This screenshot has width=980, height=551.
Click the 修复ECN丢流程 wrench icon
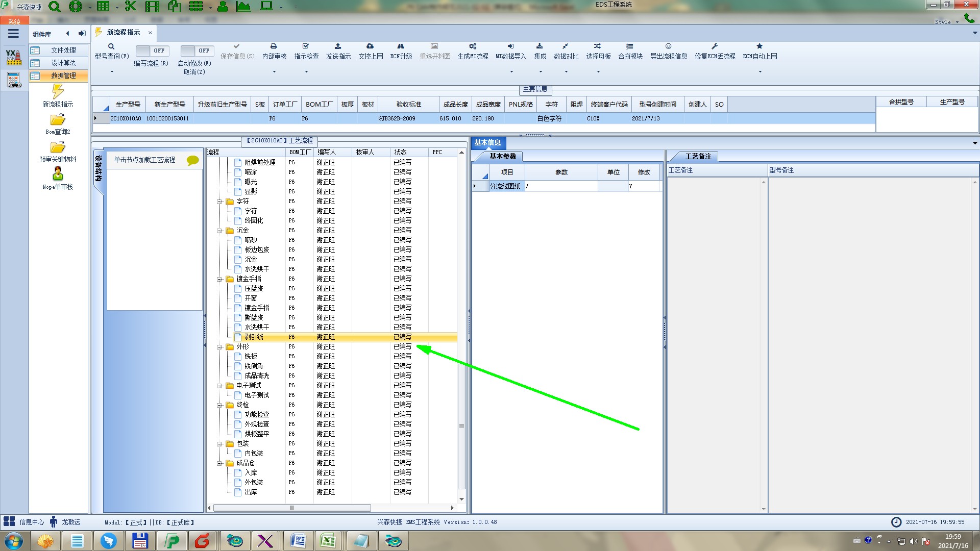click(715, 46)
